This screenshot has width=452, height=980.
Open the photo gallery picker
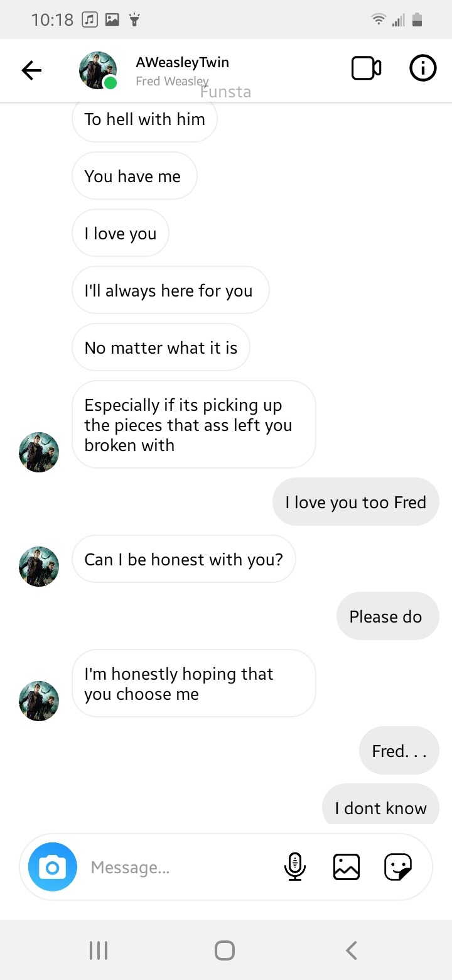(346, 867)
